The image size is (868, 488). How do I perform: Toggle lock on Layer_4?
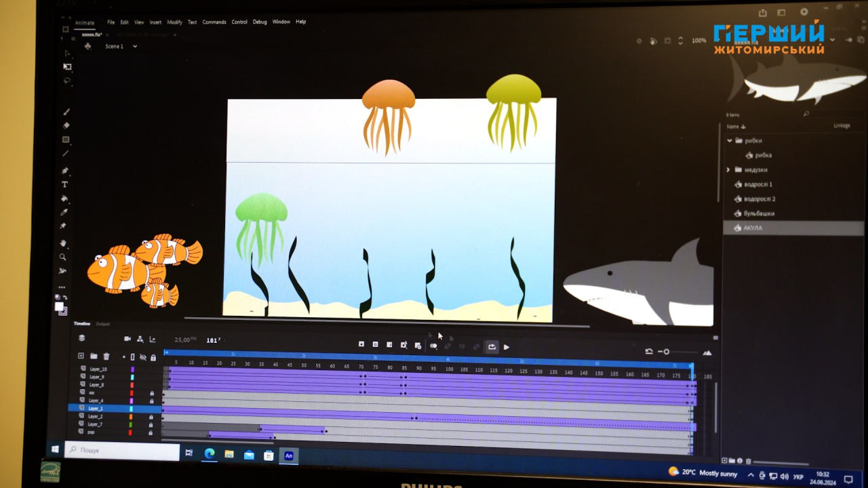[x=151, y=401]
